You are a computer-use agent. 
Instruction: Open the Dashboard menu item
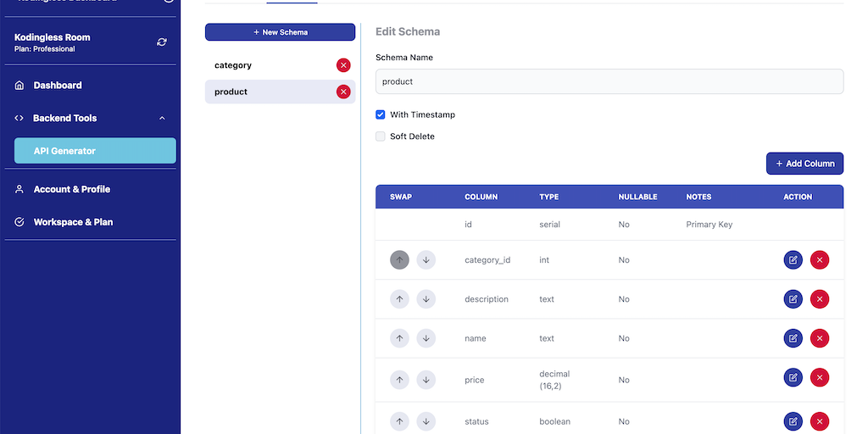[x=58, y=86]
